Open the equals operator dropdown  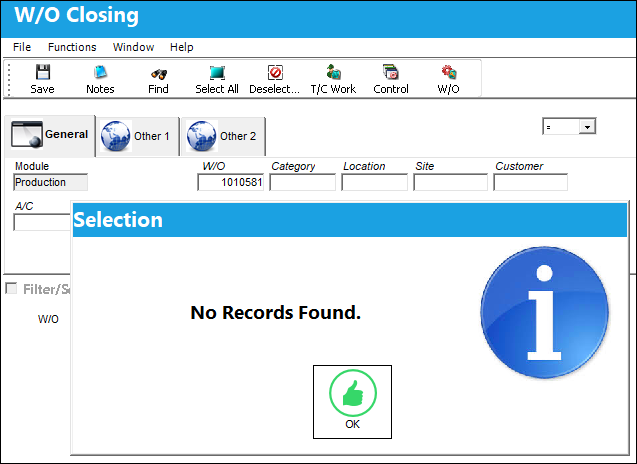[x=587, y=127]
